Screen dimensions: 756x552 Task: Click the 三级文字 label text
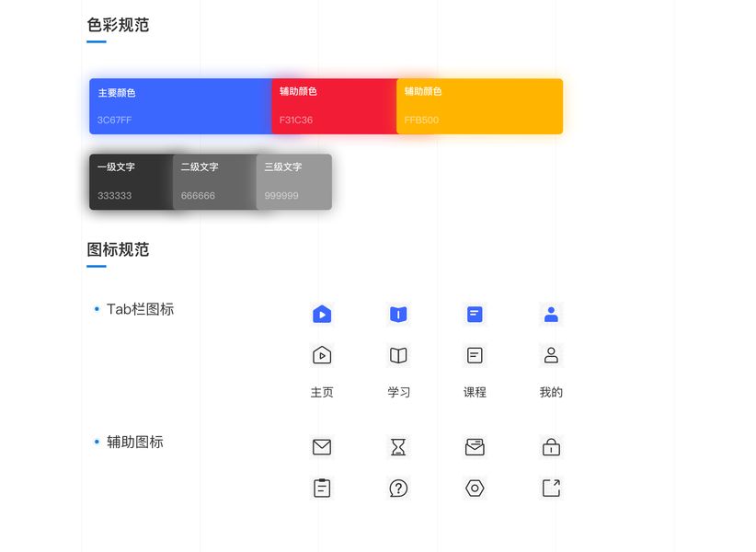point(283,167)
